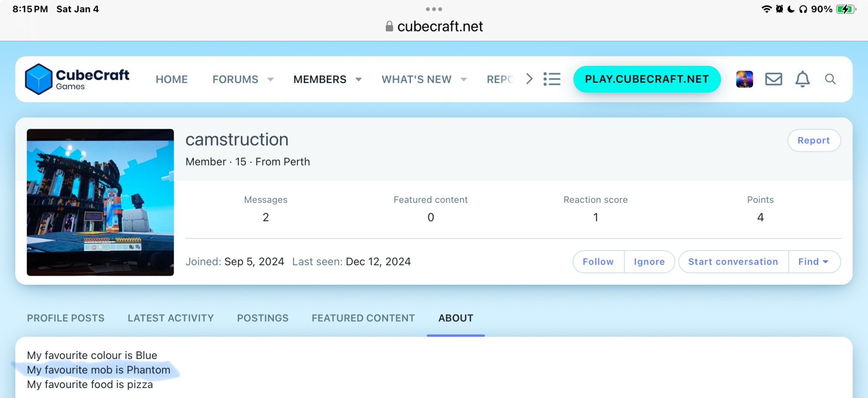
Task: Open the Find dropdown
Action: coord(814,262)
